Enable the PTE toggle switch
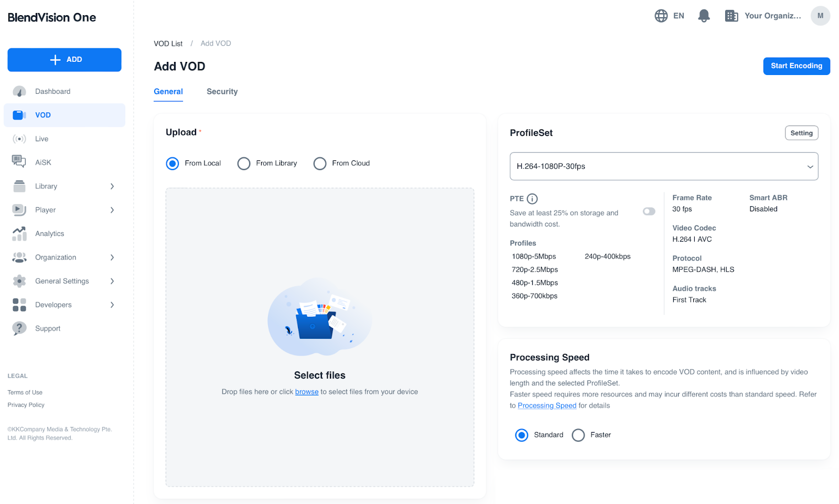 (649, 211)
